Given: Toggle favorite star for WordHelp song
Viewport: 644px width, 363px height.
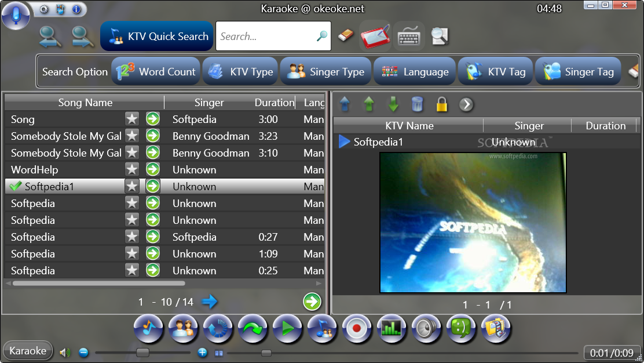Looking at the screenshot, I should tap(132, 169).
